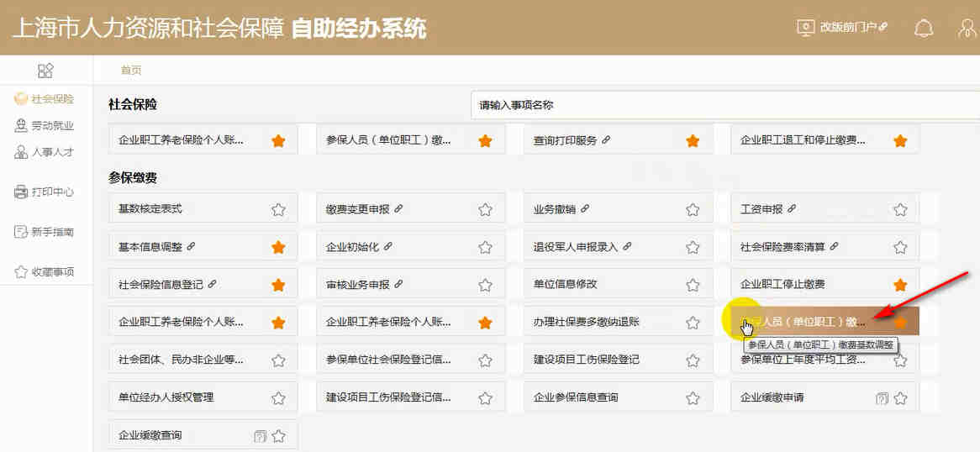Screen dimensions: 980x452
Task: Open the 企业参保信息查询 card
Action: [618, 397]
